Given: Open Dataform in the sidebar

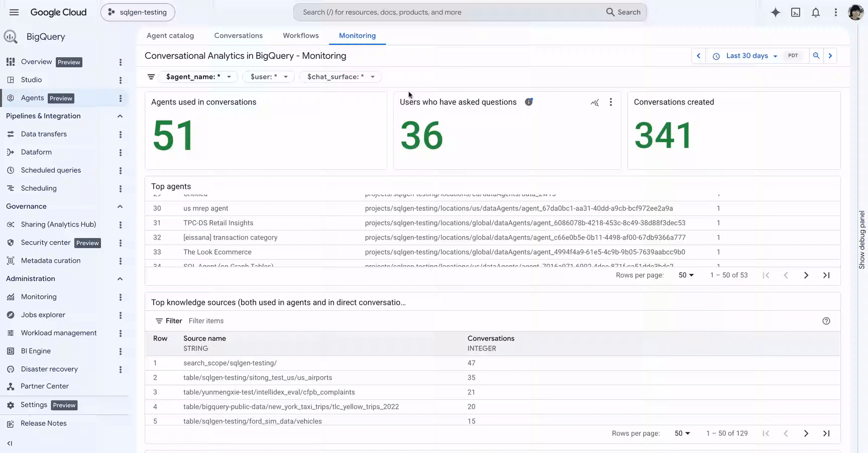Looking at the screenshot, I should [x=36, y=152].
